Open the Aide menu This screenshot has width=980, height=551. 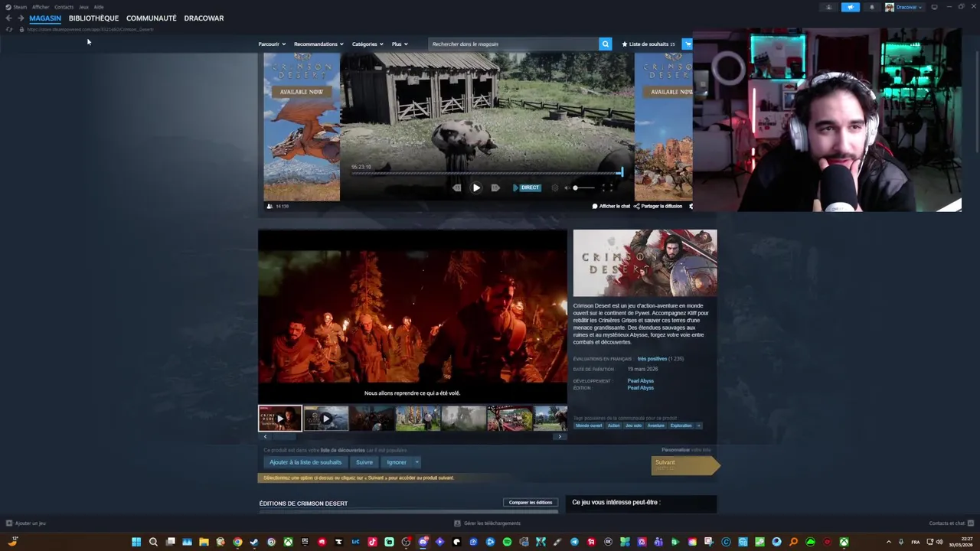coord(99,7)
